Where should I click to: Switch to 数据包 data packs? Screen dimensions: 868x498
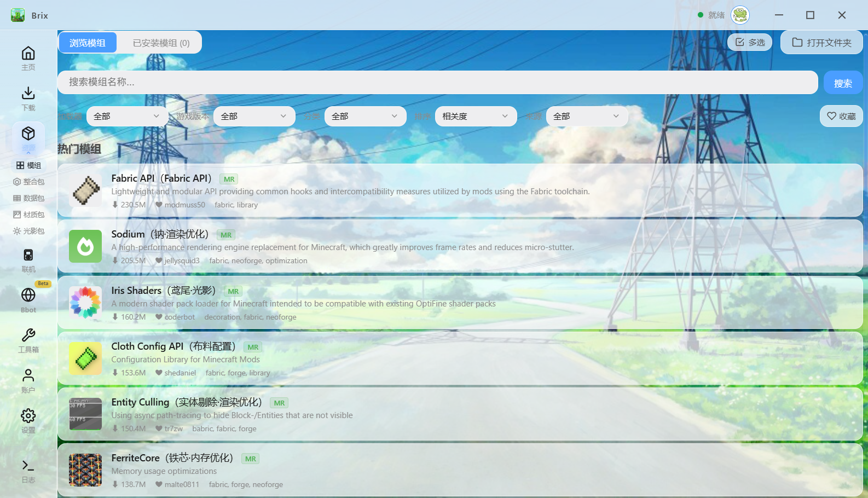click(x=28, y=198)
